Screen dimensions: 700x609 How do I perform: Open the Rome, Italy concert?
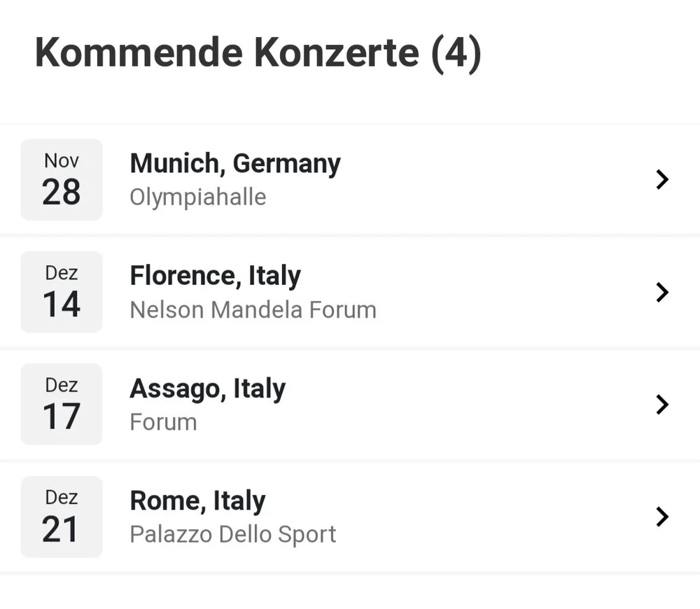(x=197, y=501)
